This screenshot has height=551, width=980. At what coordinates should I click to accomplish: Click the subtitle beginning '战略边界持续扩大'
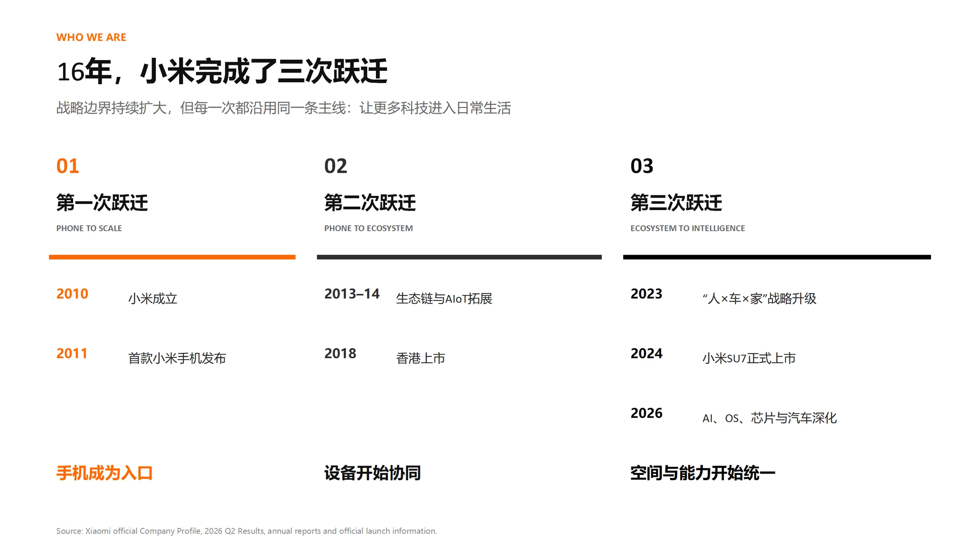283,108
